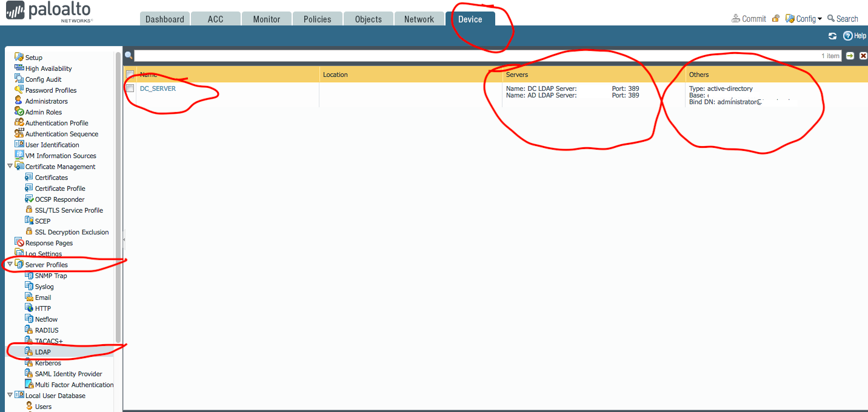This screenshot has height=412, width=868.
Task: Click the Response Pages icon
Action: (19, 243)
